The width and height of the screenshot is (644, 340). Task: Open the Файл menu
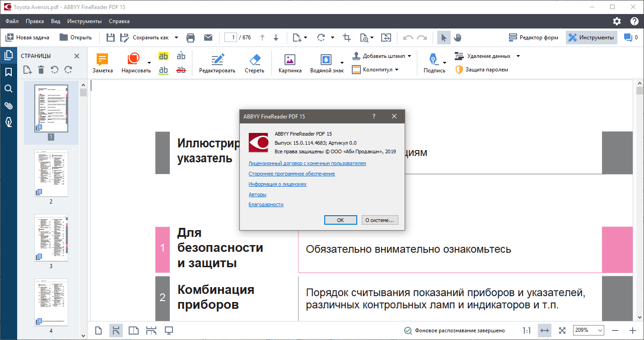(12, 21)
